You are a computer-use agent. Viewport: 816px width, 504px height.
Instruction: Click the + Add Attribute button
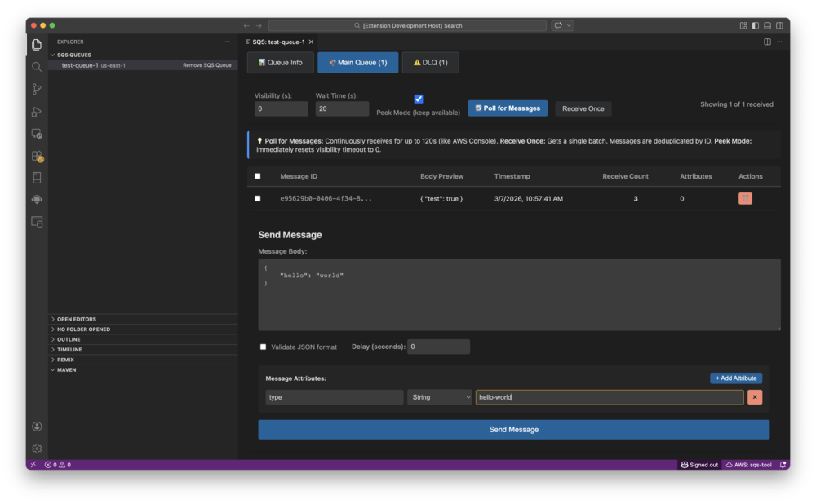pyautogui.click(x=736, y=378)
